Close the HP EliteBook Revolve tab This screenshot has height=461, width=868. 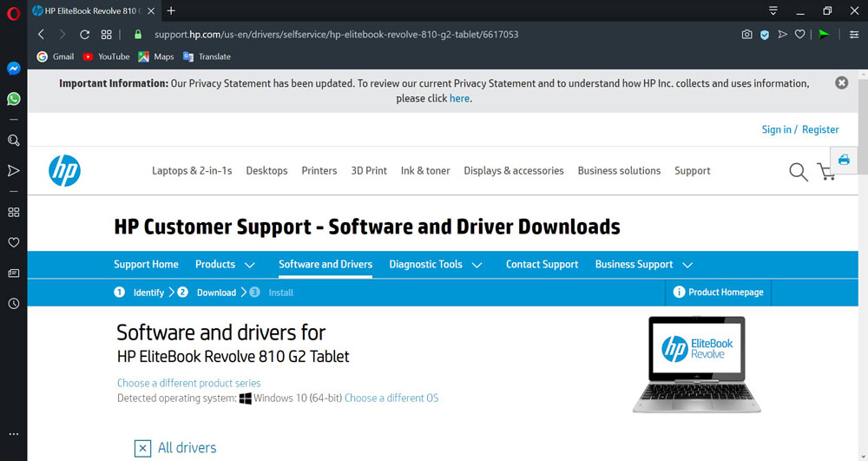[150, 11]
